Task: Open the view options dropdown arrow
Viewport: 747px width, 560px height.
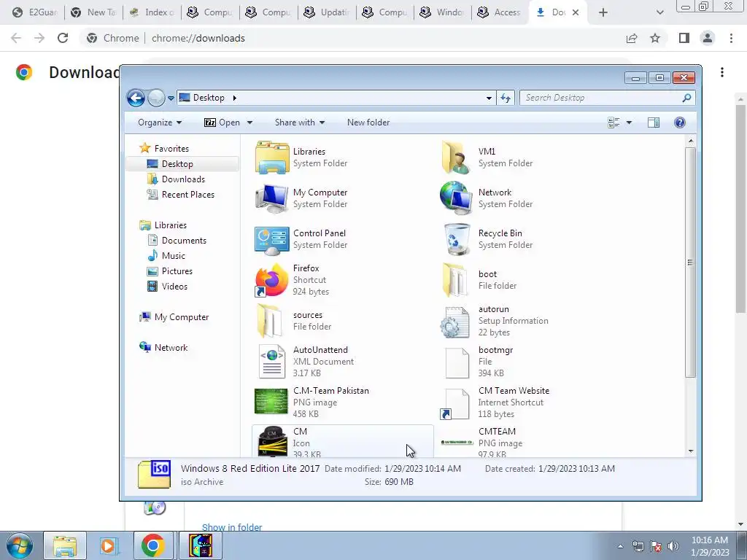Action: tap(629, 122)
